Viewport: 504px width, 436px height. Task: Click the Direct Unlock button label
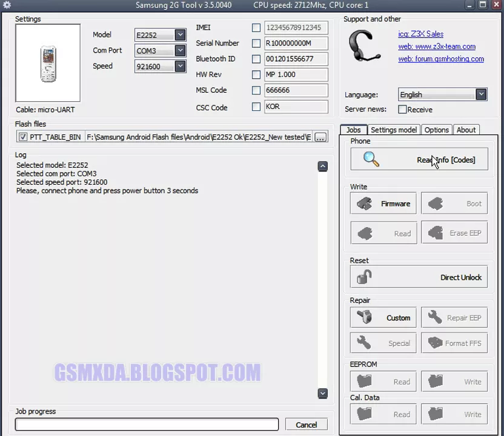pos(461,277)
